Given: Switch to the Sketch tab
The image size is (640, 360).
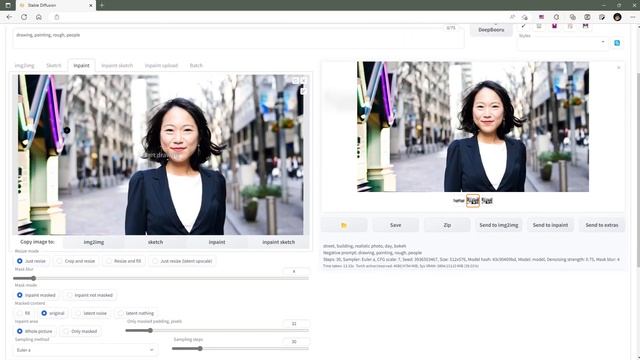Looking at the screenshot, I should click(53, 65).
